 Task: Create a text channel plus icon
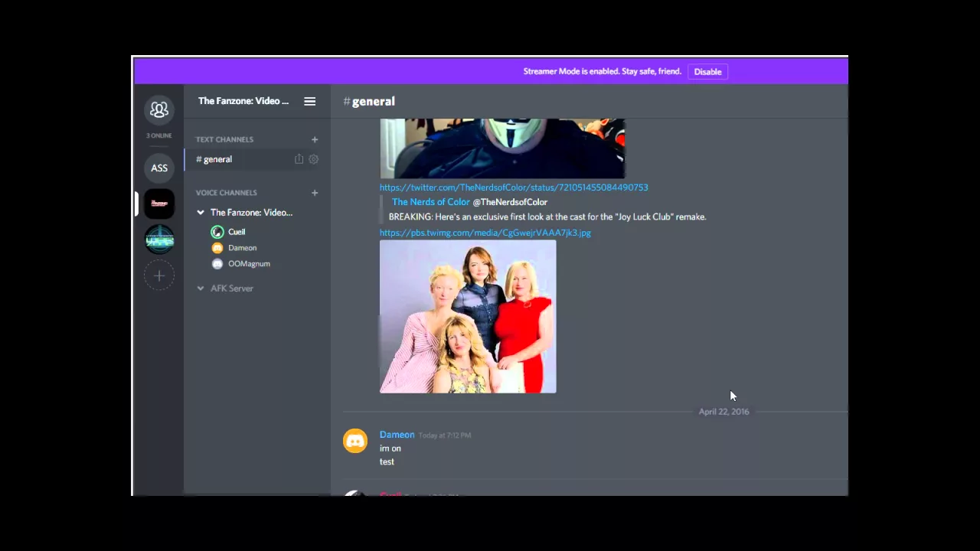click(x=315, y=139)
